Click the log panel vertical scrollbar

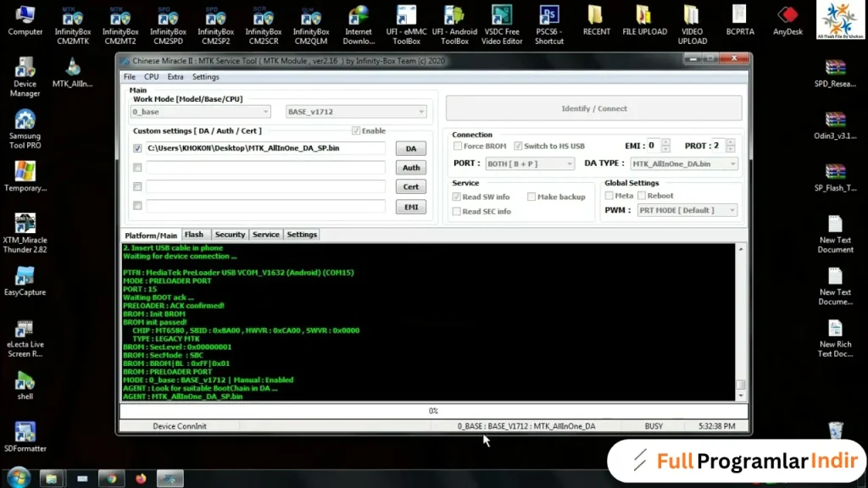(741, 323)
